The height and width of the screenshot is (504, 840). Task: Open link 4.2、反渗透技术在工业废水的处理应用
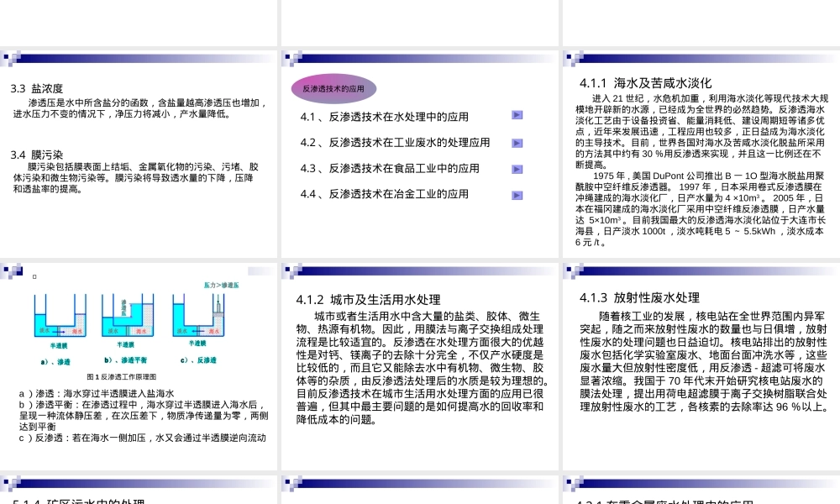point(395,143)
